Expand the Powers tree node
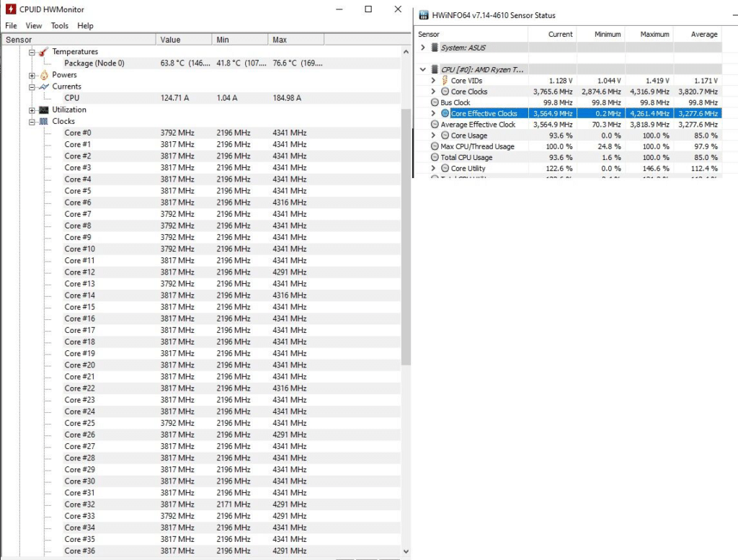The height and width of the screenshot is (560, 738). point(32,75)
